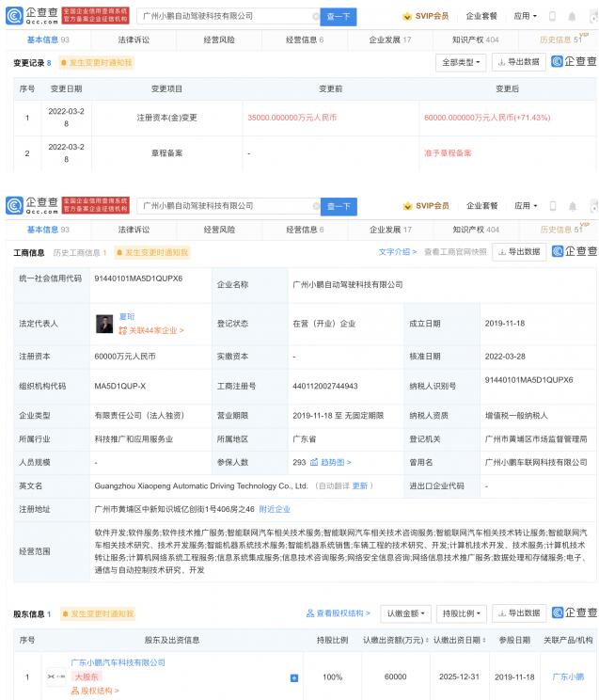Click 35000.000000万元人民币 before-change value

[x=292, y=118]
